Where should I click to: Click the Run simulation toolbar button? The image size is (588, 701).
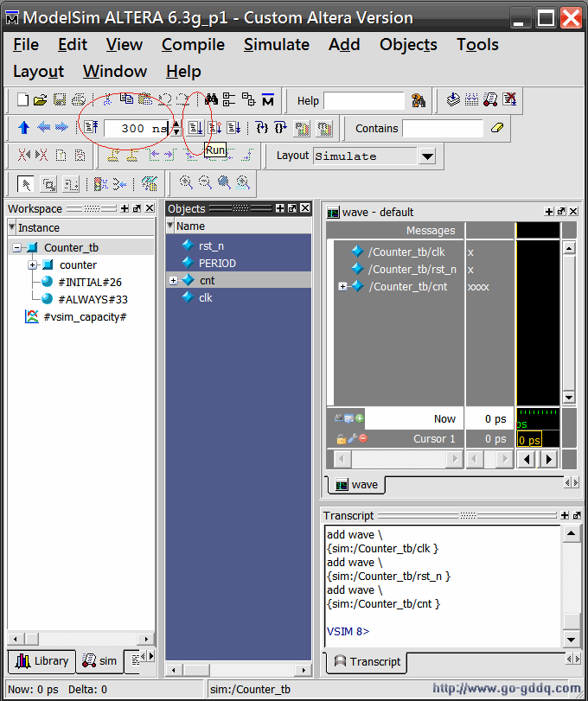click(x=195, y=128)
